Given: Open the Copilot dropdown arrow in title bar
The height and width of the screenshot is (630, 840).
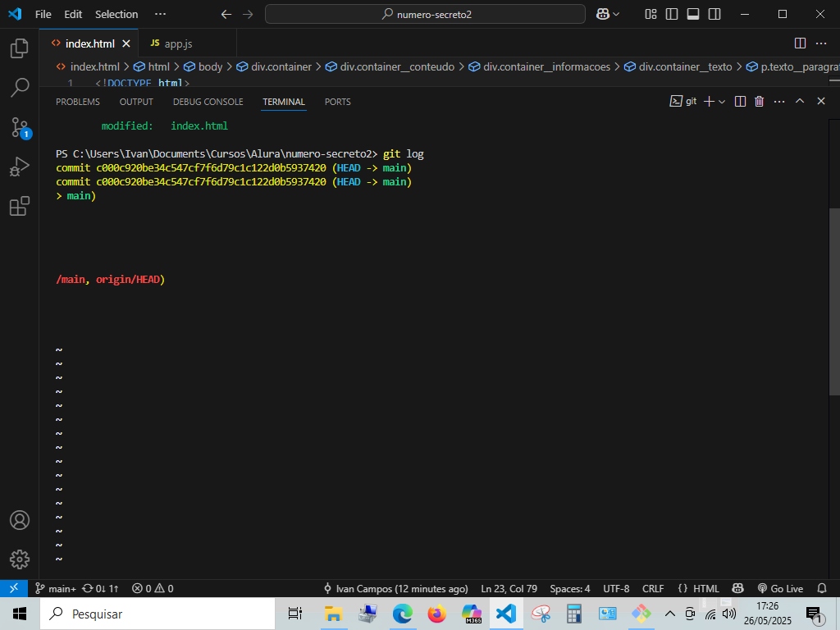Looking at the screenshot, I should click(616, 15).
